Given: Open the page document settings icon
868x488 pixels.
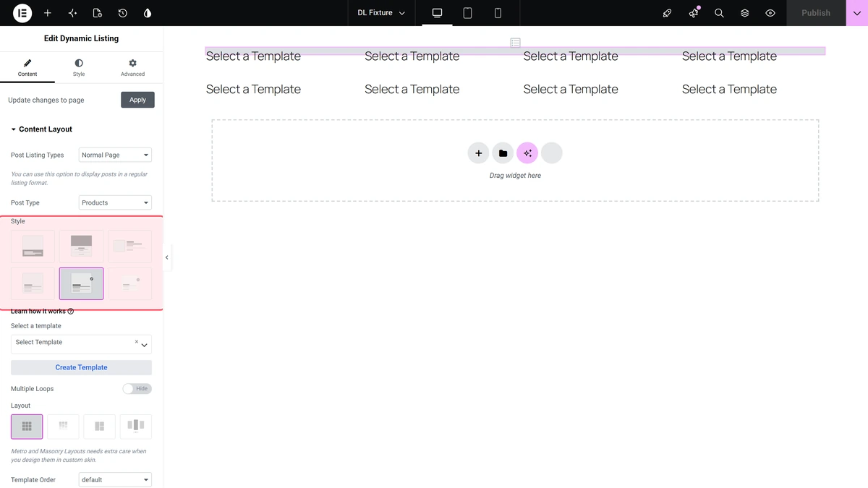Looking at the screenshot, I should tap(98, 13).
